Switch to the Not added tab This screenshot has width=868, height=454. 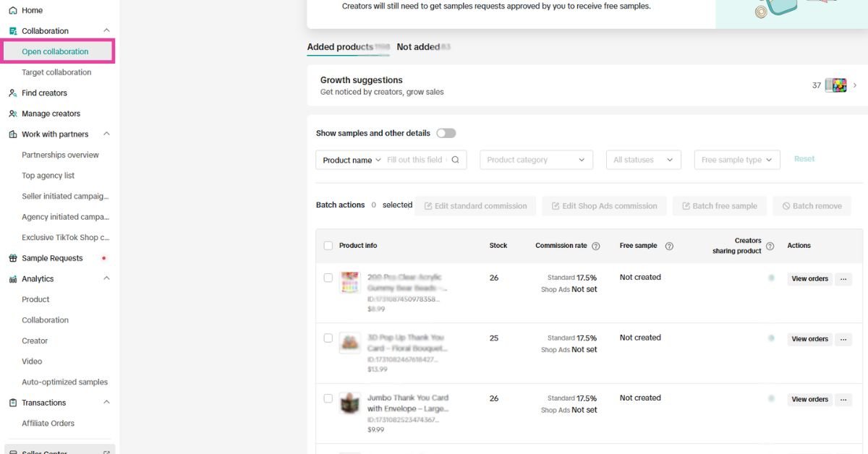[423, 47]
